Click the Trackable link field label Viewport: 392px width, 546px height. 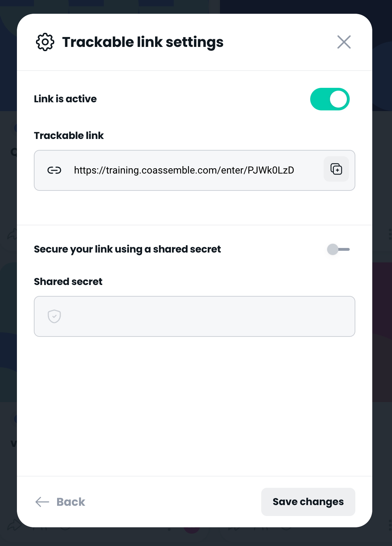[69, 136]
